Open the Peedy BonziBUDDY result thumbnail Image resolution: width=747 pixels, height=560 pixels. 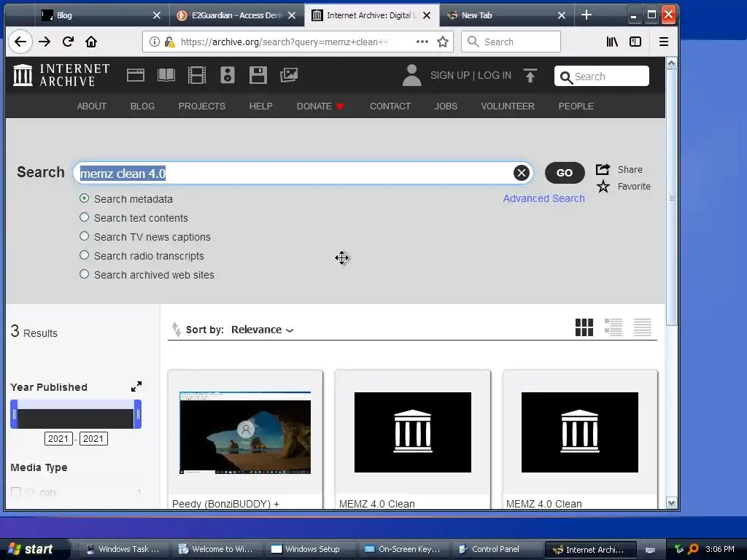tap(245, 432)
